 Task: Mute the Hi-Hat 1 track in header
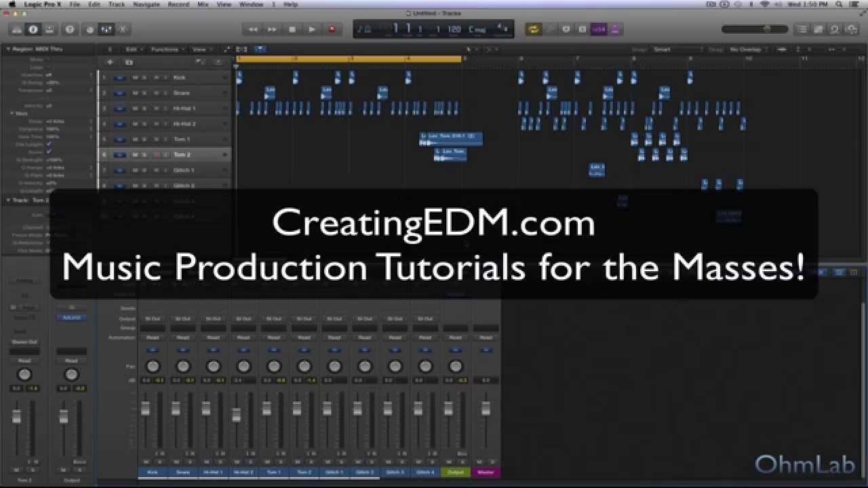135,108
